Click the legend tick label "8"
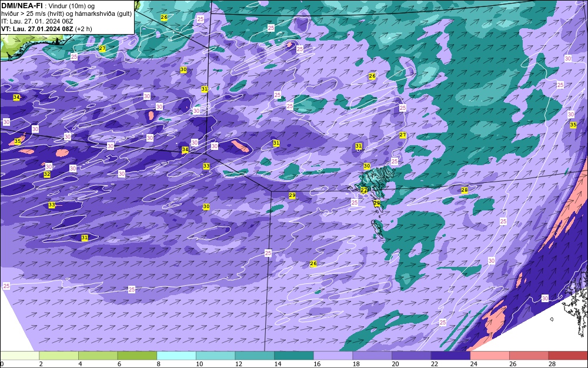This screenshot has height=368, width=588. [x=159, y=364]
